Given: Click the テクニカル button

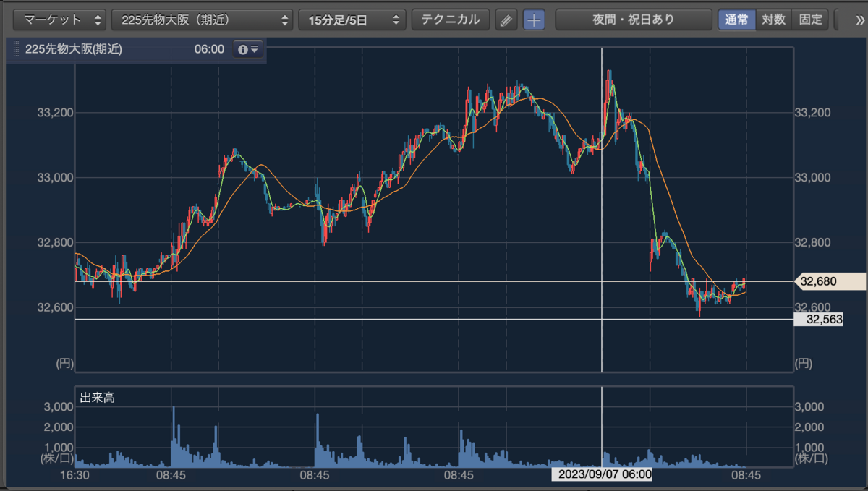Looking at the screenshot, I should coord(451,20).
